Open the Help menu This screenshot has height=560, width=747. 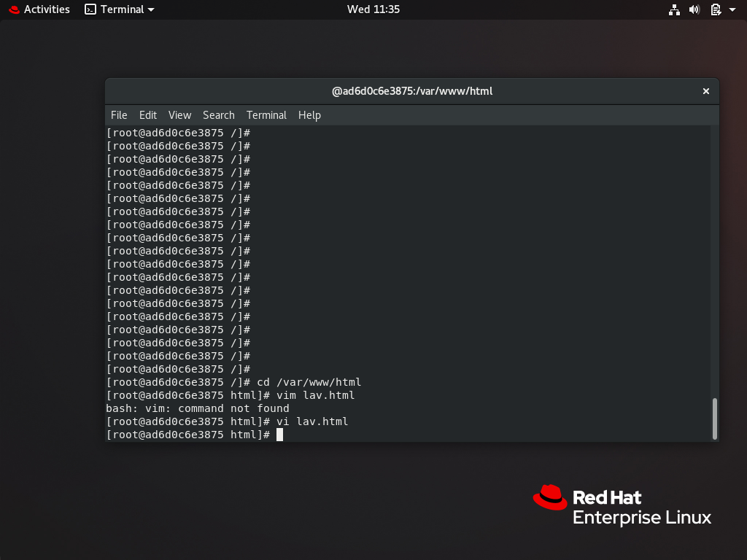309,114
